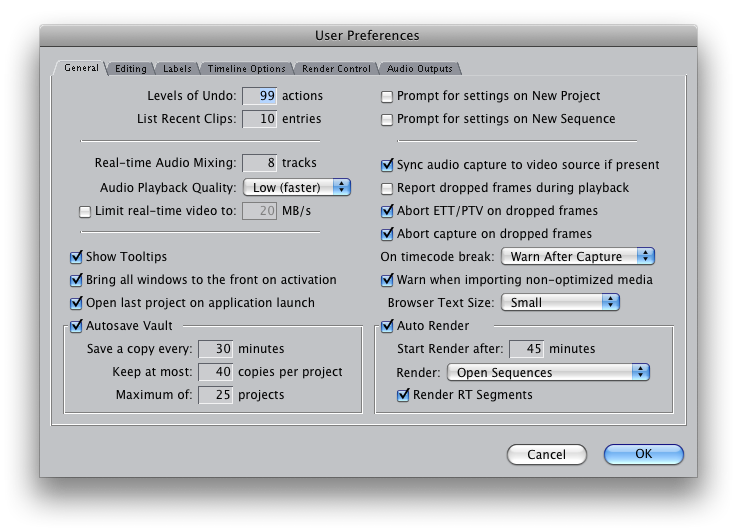737x532 pixels.
Task: Uncheck Render RT Segments
Action: pyautogui.click(x=404, y=395)
